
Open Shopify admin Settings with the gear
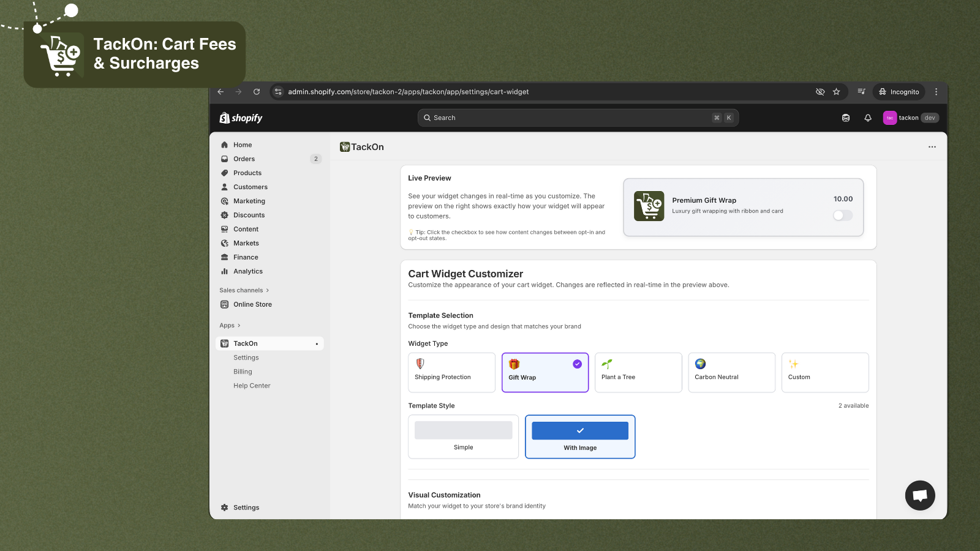click(239, 508)
